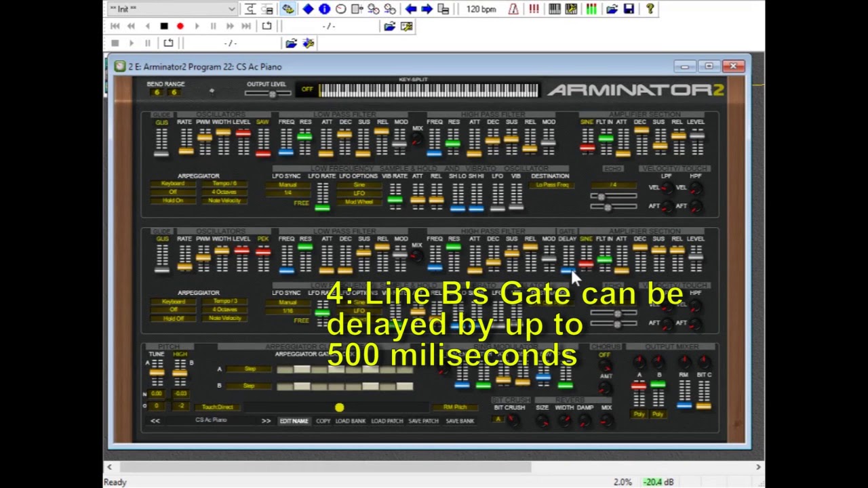Click the blue left arrow toolbar icon
868x488 pixels.
pyautogui.click(x=411, y=9)
